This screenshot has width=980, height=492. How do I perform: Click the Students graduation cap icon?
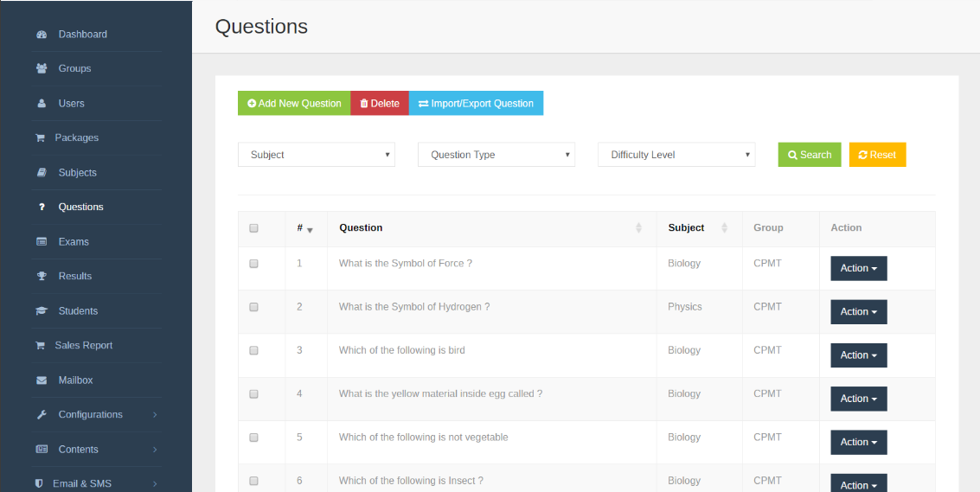[x=42, y=310]
